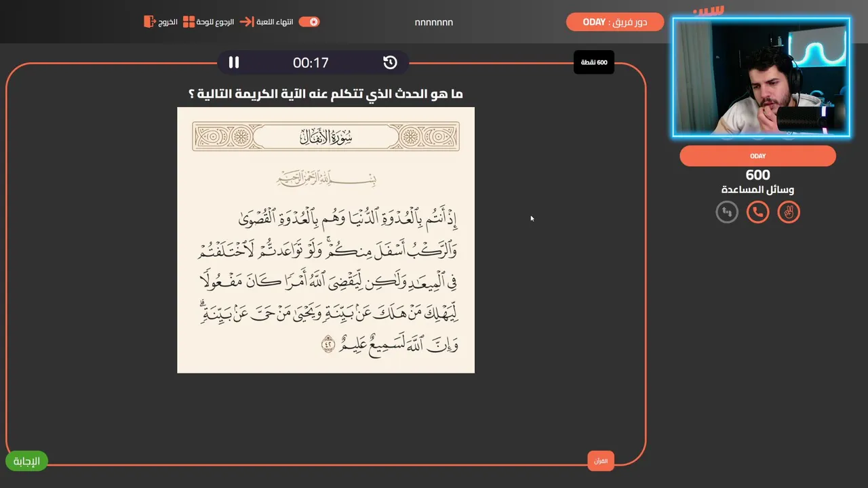This screenshot has height=488, width=868.
Task: Reset the timer with the history icon
Action: coord(390,62)
